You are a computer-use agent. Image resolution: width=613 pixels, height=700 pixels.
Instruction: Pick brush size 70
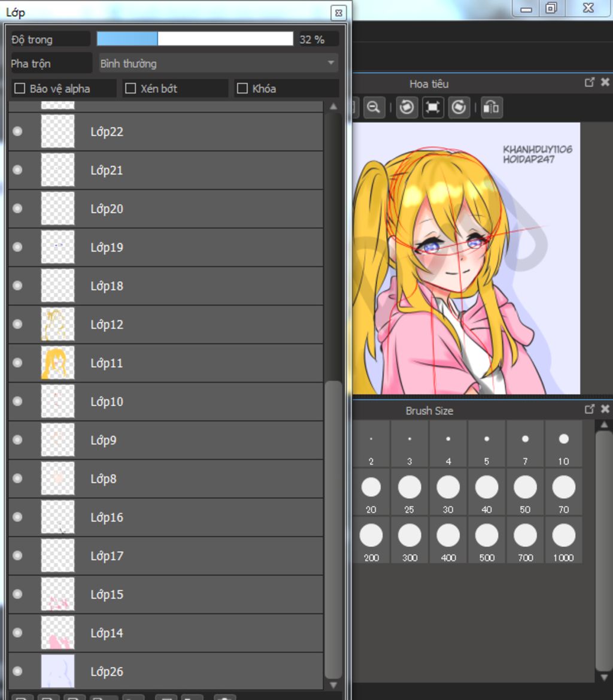(563, 492)
